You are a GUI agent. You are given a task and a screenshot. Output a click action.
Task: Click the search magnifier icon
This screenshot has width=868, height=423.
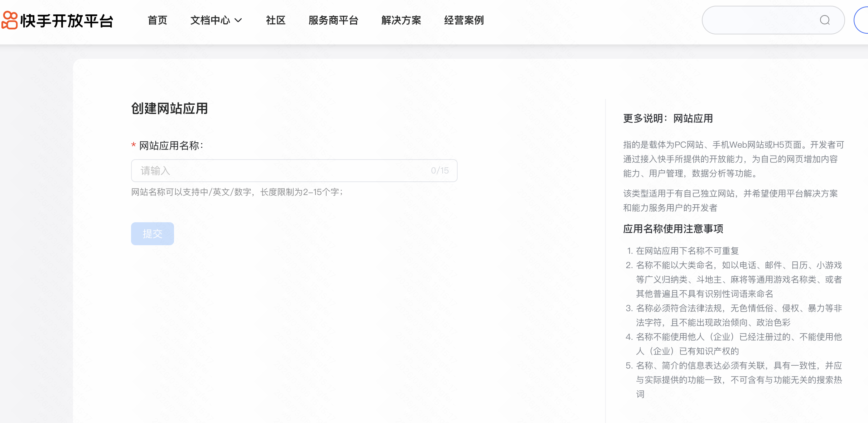pyautogui.click(x=825, y=20)
